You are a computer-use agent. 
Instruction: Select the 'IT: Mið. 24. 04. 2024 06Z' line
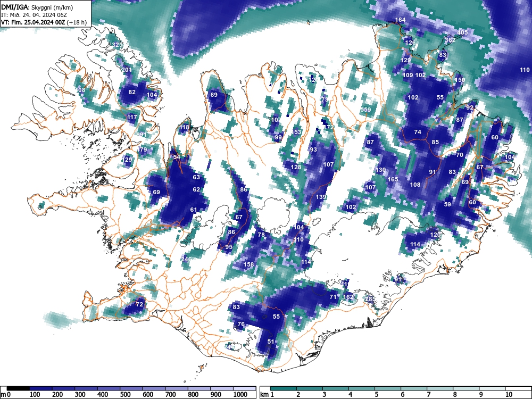[34, 15]
